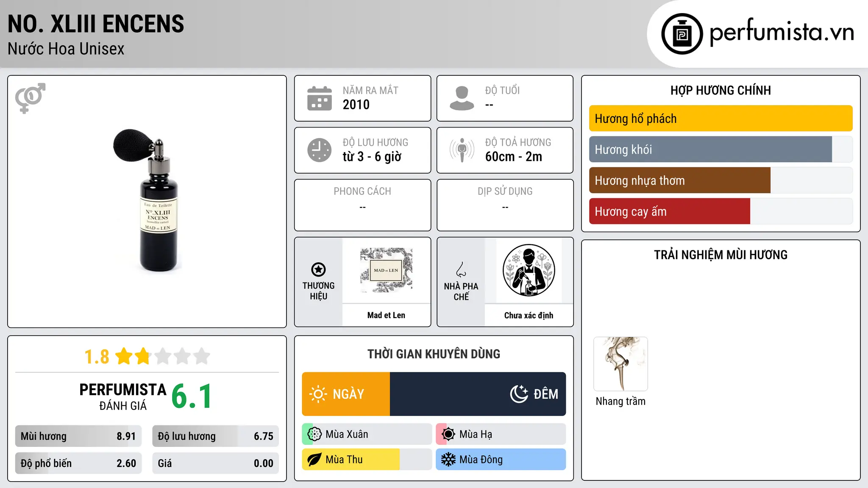Click the Nước Hoa Unisex subtitle
868x488 pixels.
(66, 49)
